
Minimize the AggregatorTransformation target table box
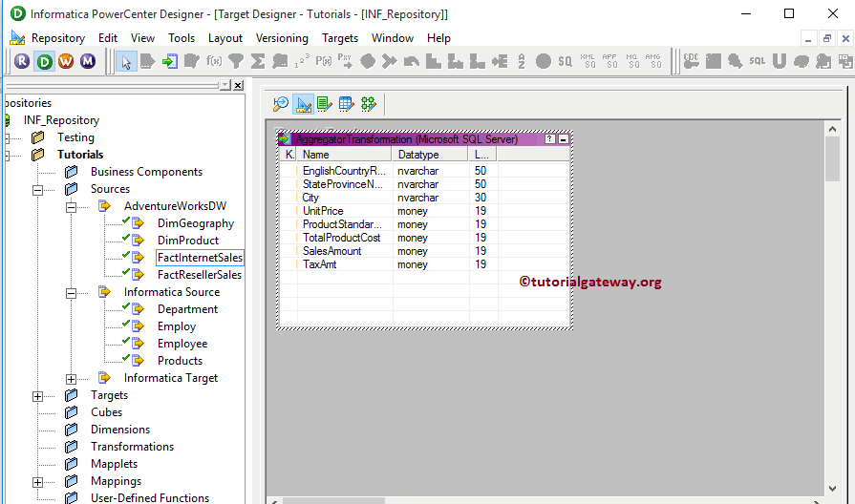(564, 139)
